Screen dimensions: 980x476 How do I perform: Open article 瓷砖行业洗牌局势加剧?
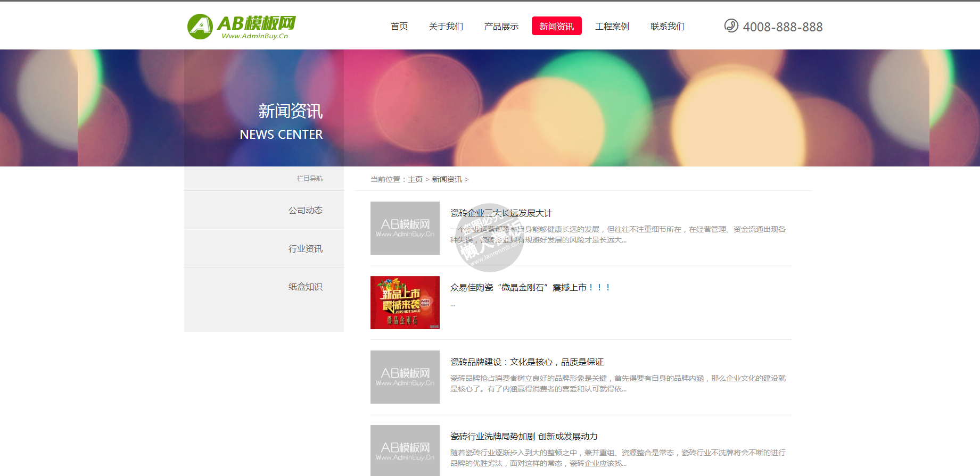pyautogui.click(x=524, y=436)
